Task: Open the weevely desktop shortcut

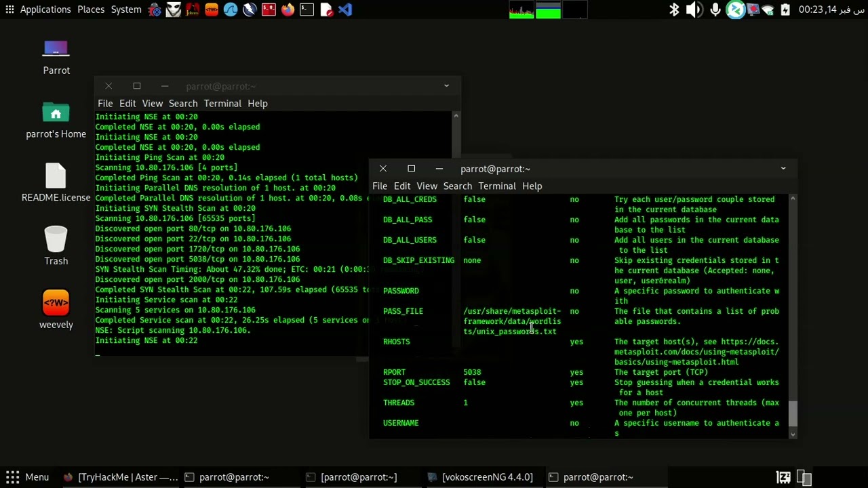Action: (56, 309)
